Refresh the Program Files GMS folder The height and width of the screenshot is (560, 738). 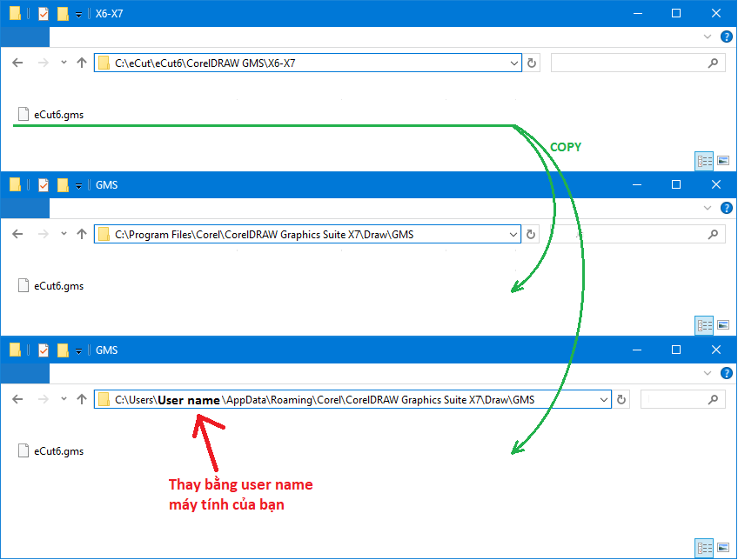pyautogui.click(x=531, y=234)
